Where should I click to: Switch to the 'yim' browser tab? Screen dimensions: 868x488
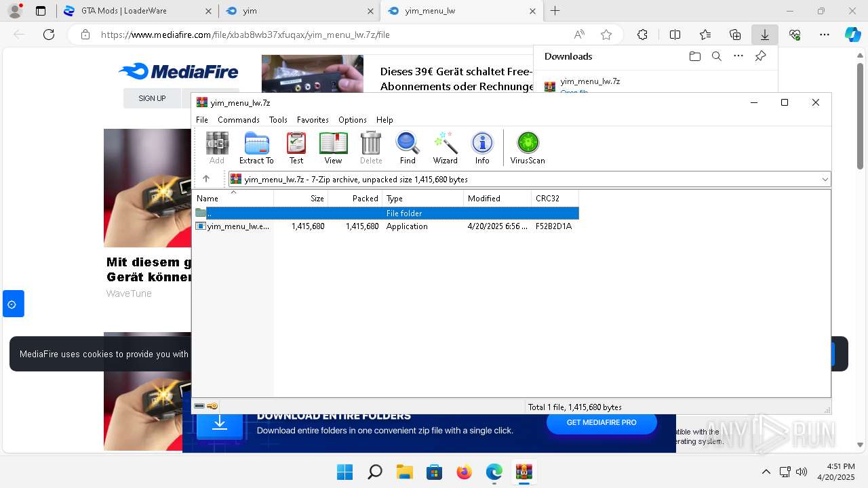[x=298, y=11]
